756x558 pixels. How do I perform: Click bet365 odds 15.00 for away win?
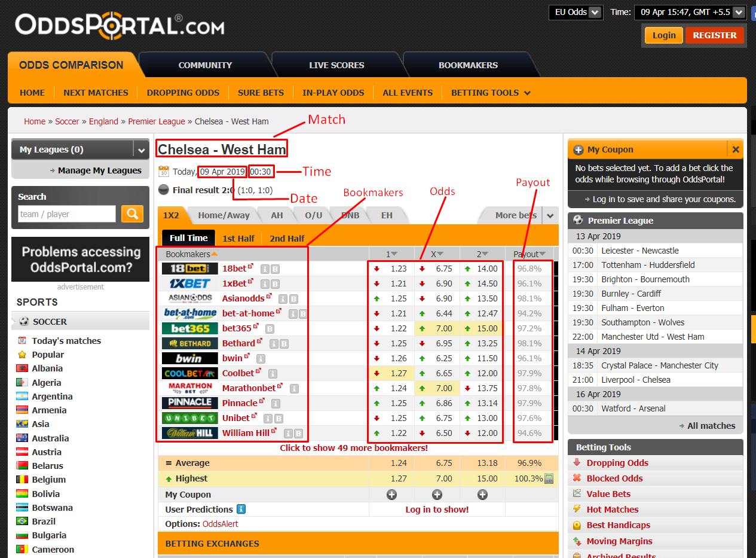pos(487,328)
